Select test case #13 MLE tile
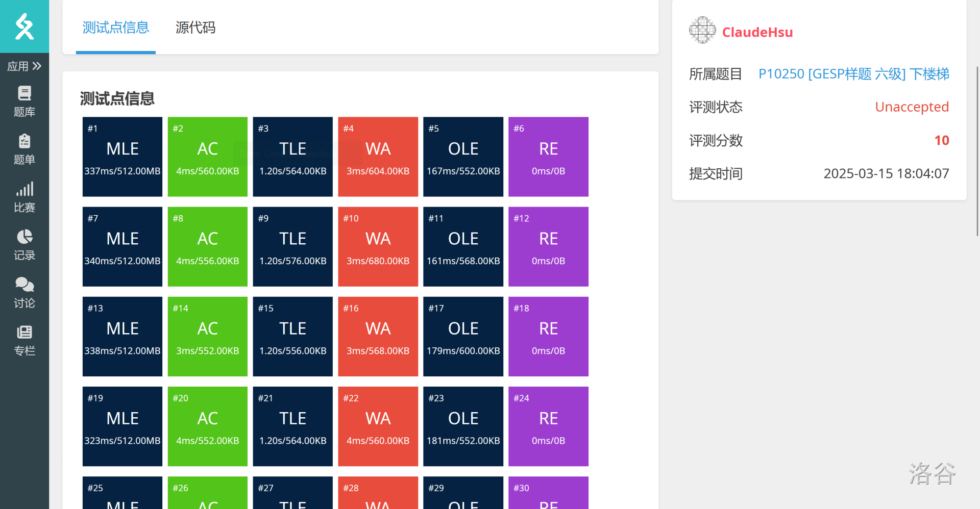This screenshot has height=509, width=980. [122, 337]
